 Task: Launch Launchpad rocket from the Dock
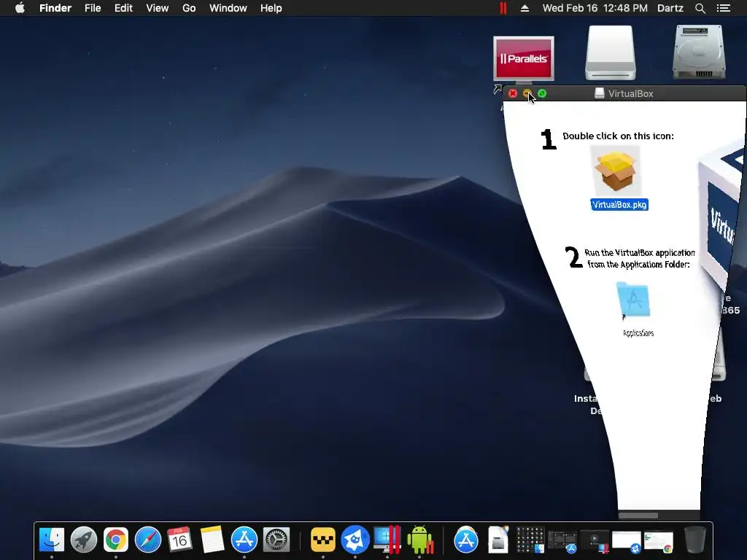pos(84,540)
